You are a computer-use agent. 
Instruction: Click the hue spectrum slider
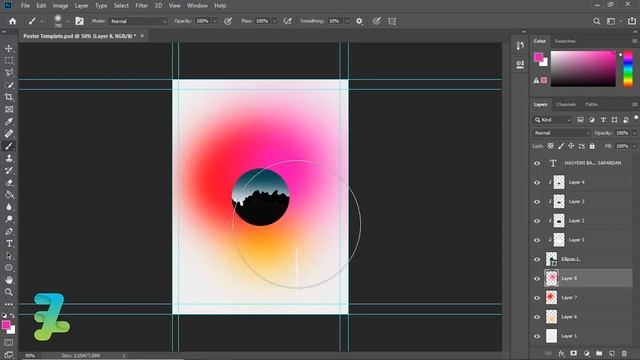click(628, 69)
